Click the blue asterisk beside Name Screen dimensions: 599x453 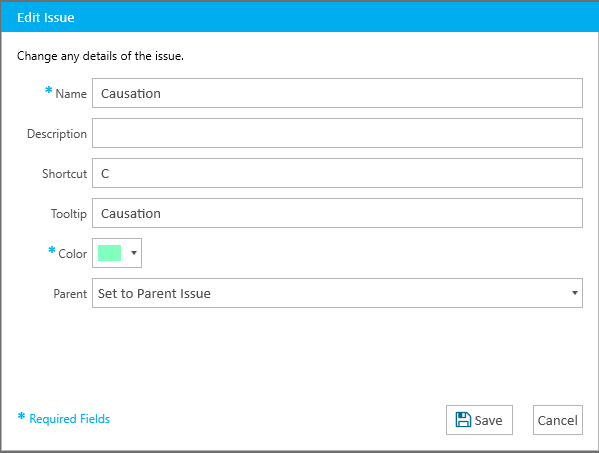(49, 91)
